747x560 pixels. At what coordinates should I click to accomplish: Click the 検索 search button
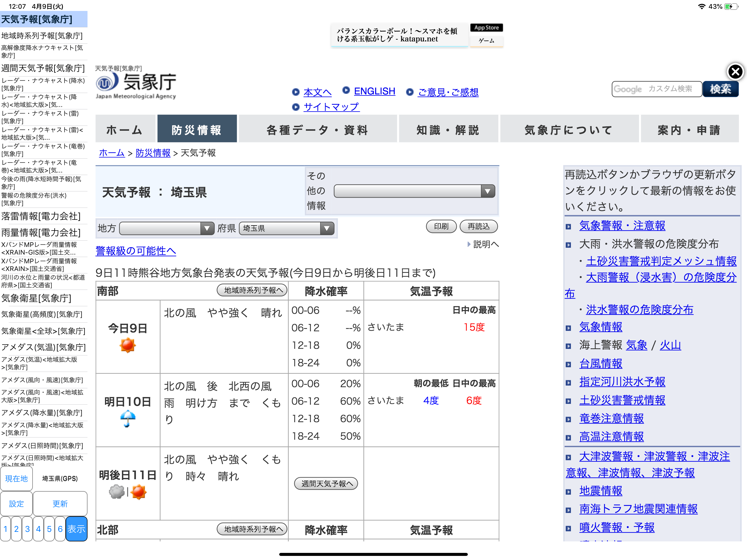point(720,89)
